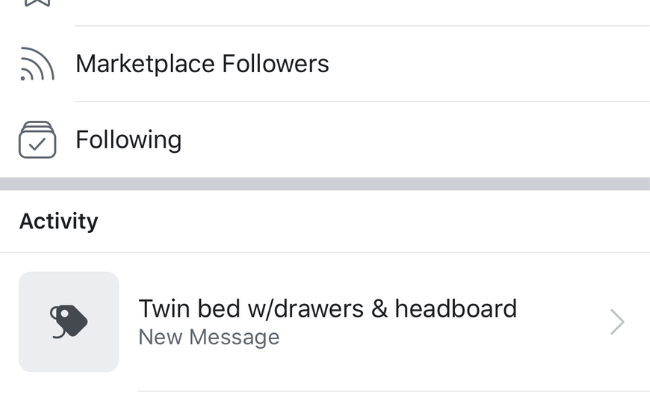The height and width of the screenshot is (400, 650).
Task: Click the word "headboard" in the listing title
Action: click(x=455, y=308)
